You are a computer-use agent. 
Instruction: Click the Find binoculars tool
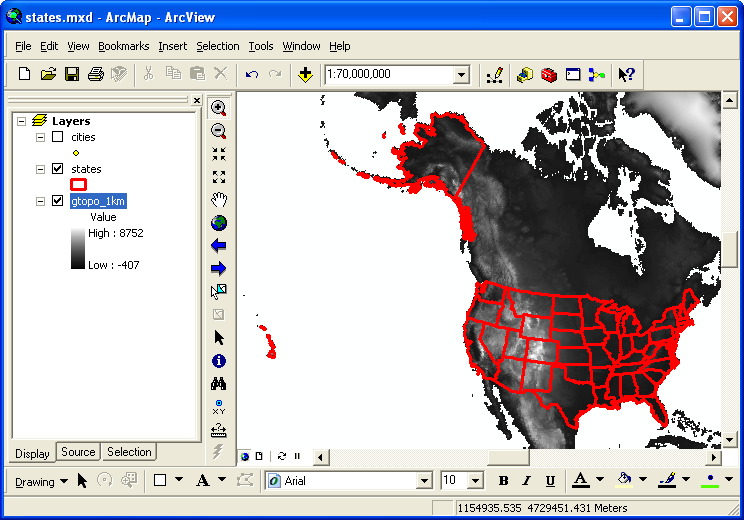219,384
